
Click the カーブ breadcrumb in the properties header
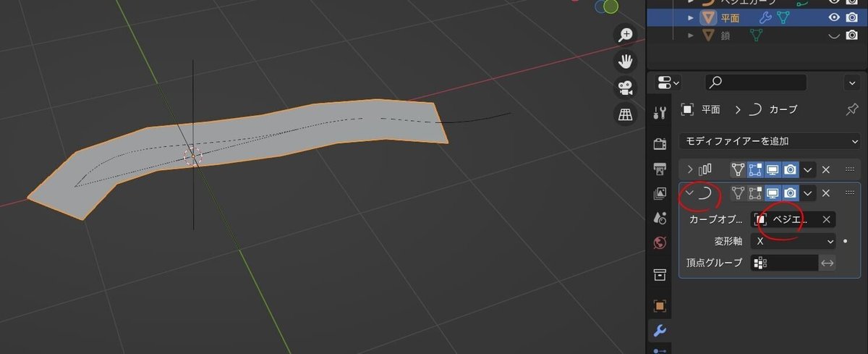pyautogui.click(x=783, y=110)
